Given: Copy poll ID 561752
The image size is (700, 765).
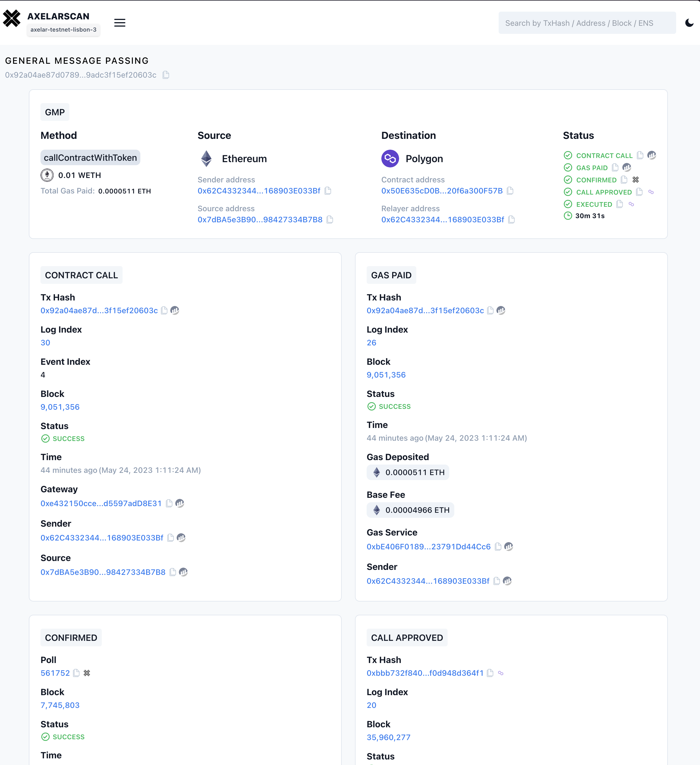Looking at the screenshot, I should (76, 673).
